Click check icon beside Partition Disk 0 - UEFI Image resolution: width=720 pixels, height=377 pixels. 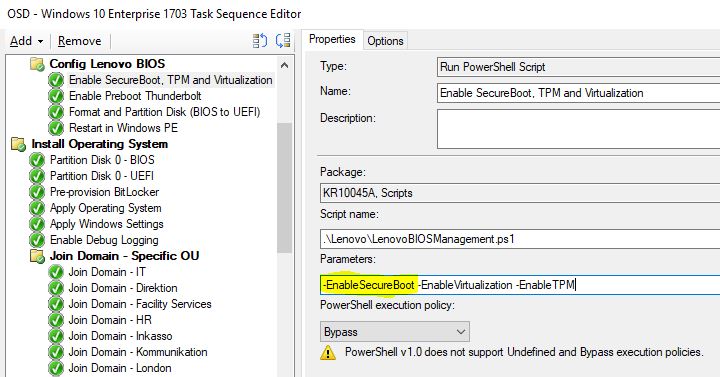tap(37, 176)
